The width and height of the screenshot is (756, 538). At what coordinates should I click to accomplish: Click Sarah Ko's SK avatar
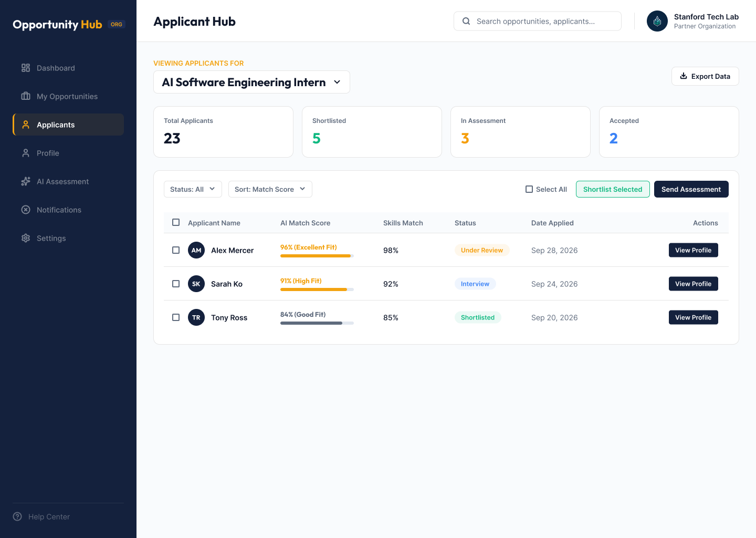(196, 284)
